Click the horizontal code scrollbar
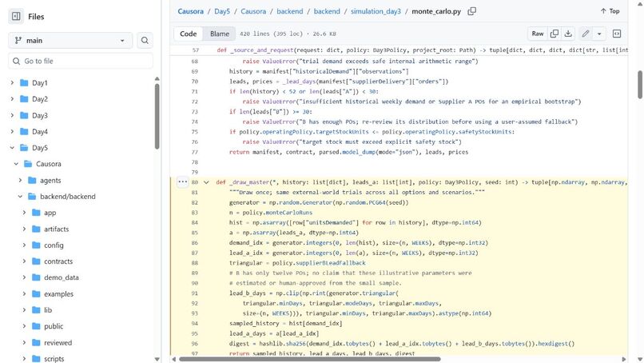 coord(310,359)
